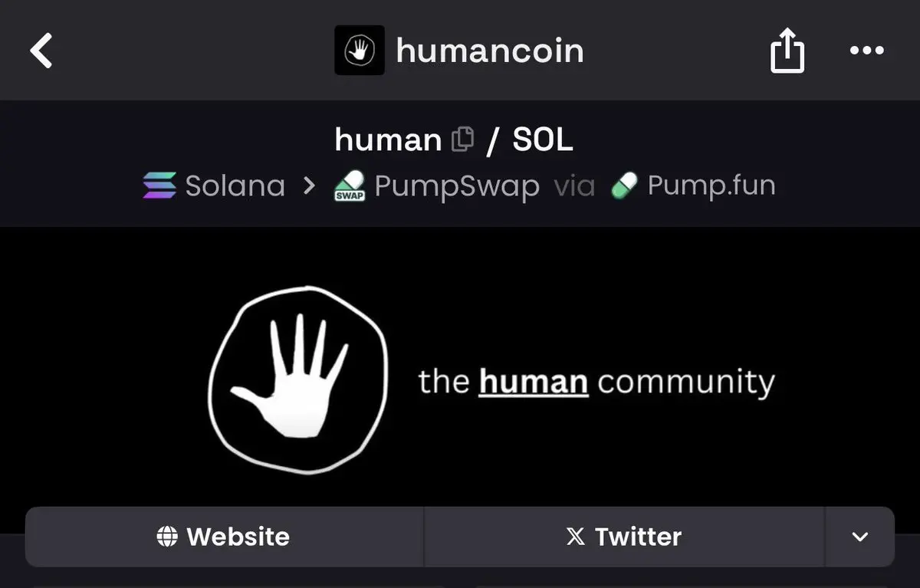Copy the human token address icon
Screen dimensions: 920x588
[462, 140]
